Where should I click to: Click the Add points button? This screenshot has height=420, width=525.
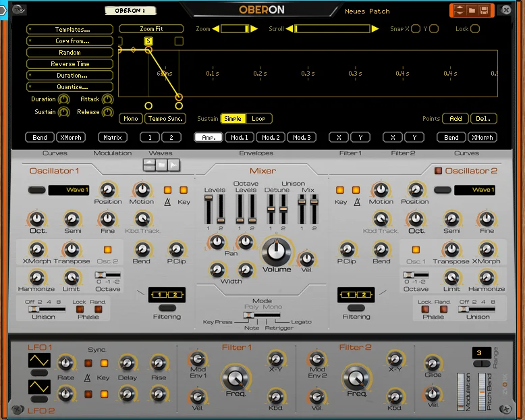point(455,119)
